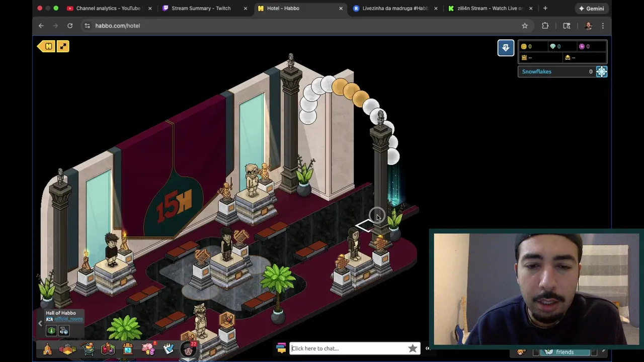This screenshot has height=362, width=644.
Task: Click the star in chat bar
Action: [x=413, y=348]
